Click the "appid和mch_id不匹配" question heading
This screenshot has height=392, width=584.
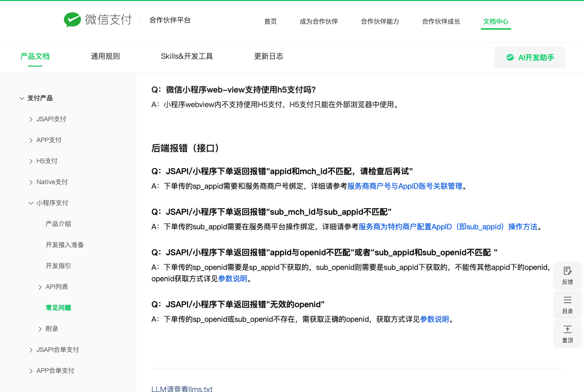coord(282,171)
